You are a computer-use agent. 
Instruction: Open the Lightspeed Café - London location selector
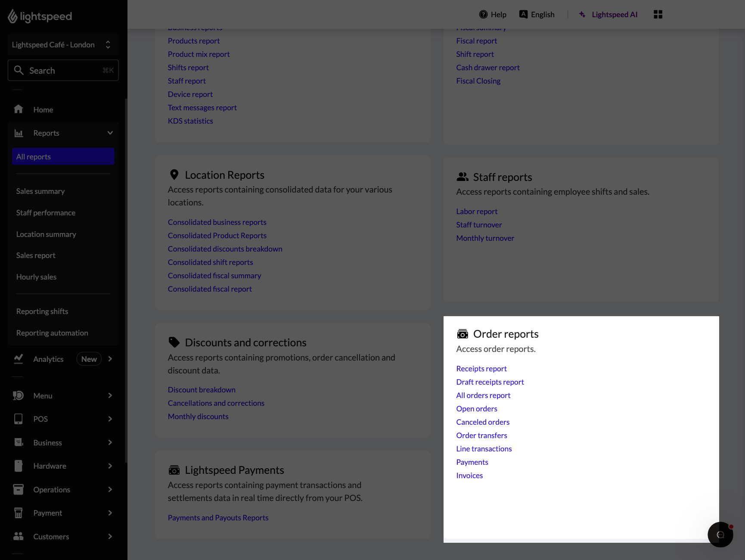[63, 44]
